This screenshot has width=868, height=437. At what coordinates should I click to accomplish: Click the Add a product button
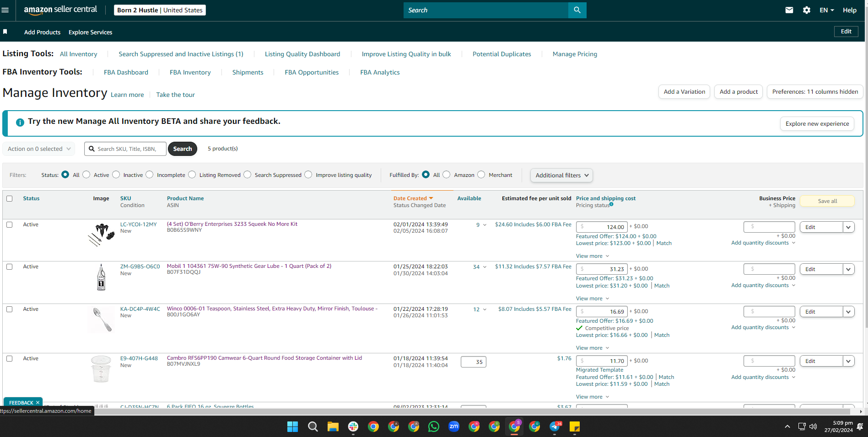coord(739,91)
